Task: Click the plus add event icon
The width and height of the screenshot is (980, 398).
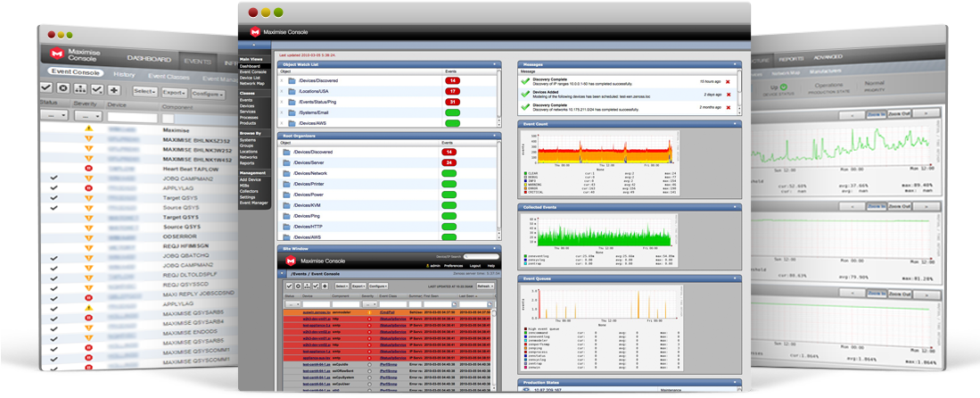Action: point(114,89)
